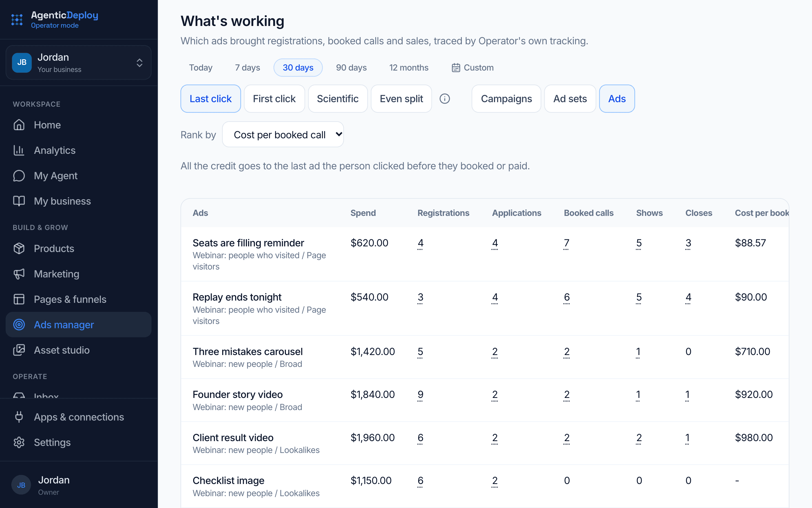Click the attribution info icon
Screen dimensions: 812x508
coord(445,98)
